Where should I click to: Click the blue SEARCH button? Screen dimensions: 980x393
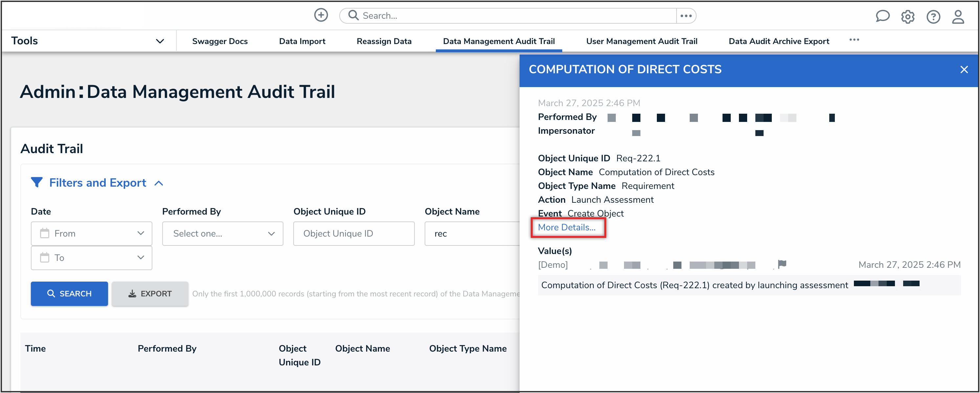[69, 293]
